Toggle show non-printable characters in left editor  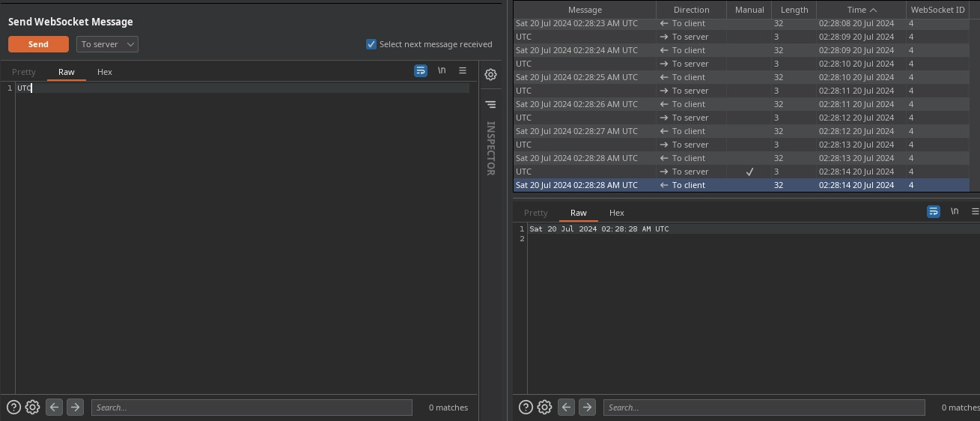[442, 70]
